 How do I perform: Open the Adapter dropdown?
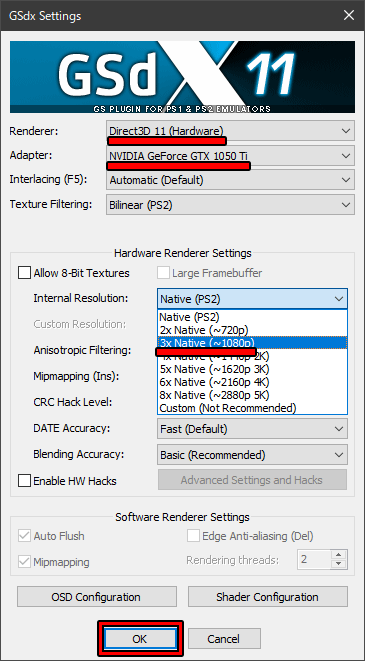[x=230, y=156]
